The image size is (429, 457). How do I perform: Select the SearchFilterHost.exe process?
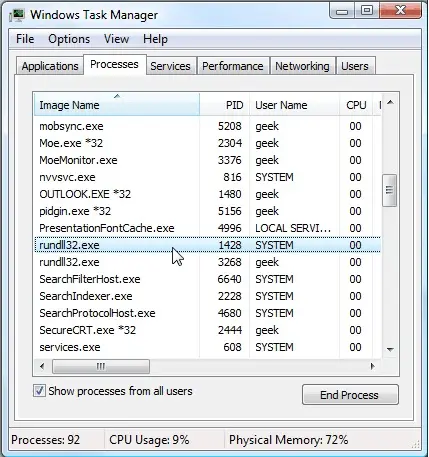pyautogui.click(x=207, y=279)
